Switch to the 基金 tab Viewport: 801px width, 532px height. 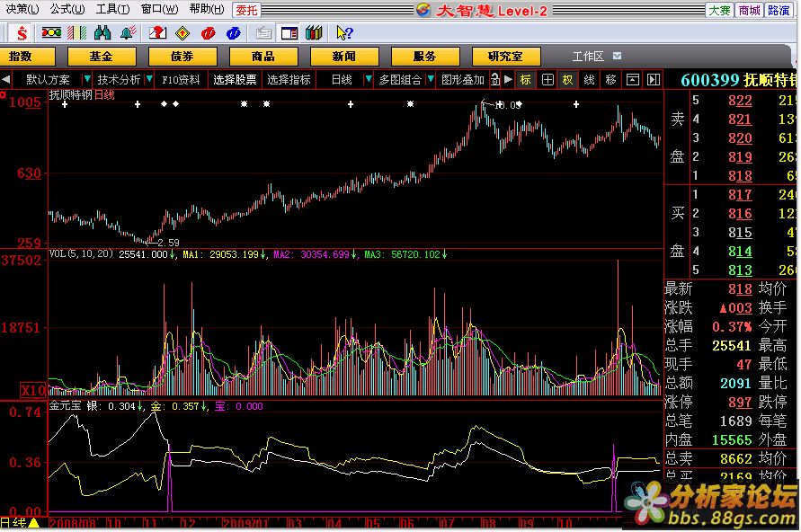(x=102, y=56)
